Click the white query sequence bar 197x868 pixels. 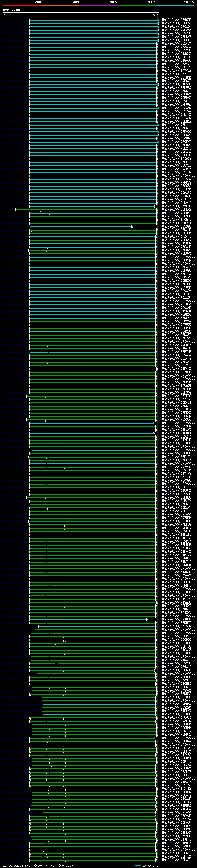[x=81, y=12]
